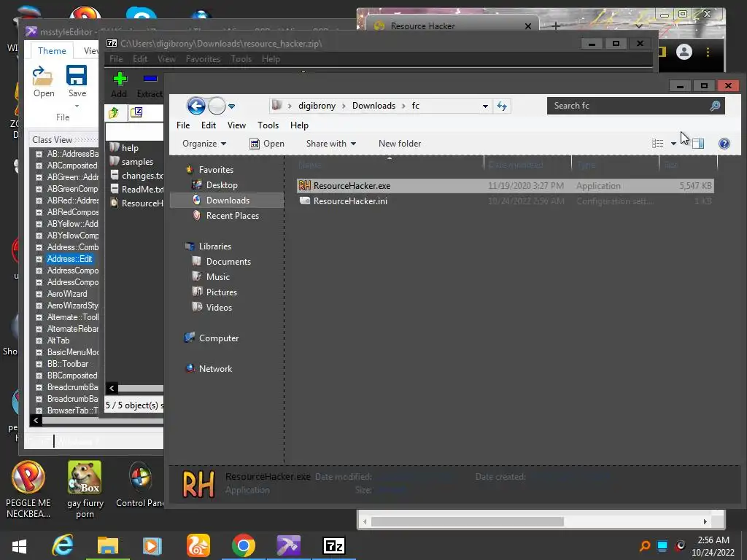This screenshot has width=747, height=560.
Task: Open PEGGLE ME NECKBEA desktop icon
Action: coord(28,489)
